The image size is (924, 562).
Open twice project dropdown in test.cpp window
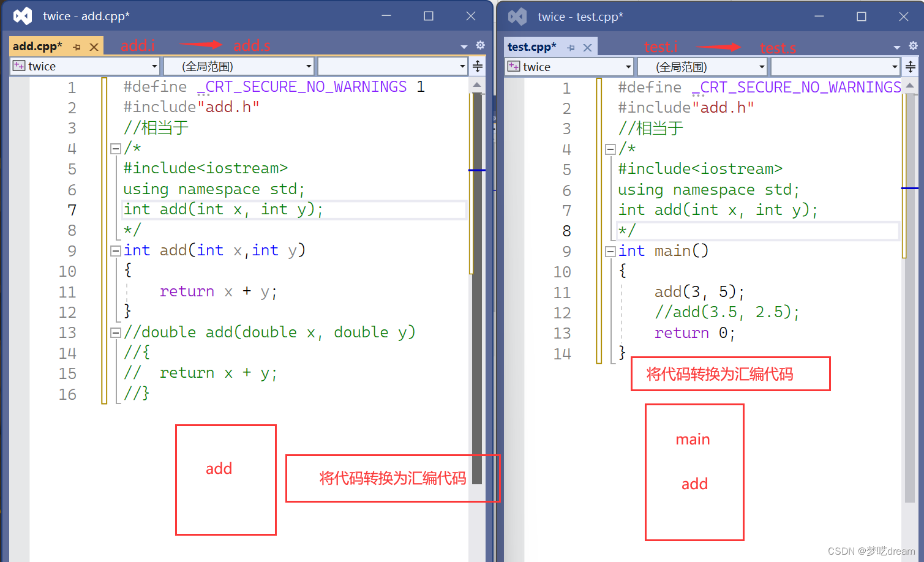628,67
